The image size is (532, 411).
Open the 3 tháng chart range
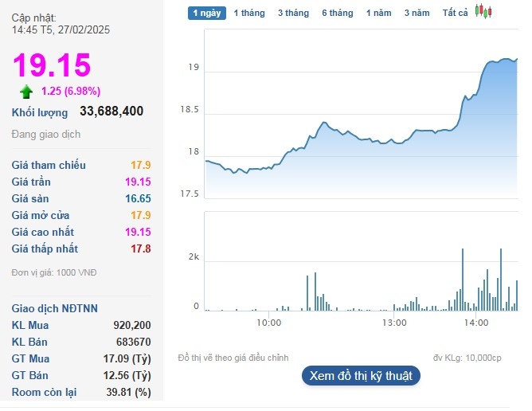click(293, 13)
